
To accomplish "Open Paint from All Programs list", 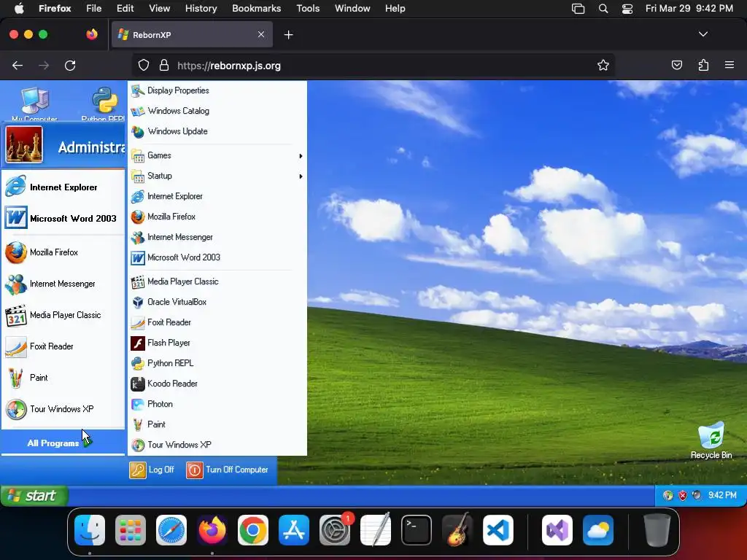I will pos(217,424).
